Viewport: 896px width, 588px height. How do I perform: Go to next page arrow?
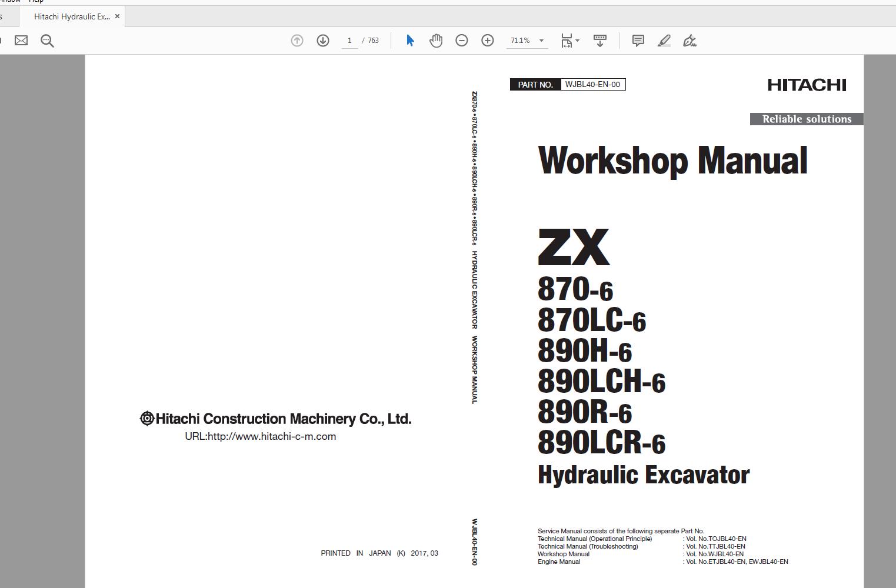coord(323,41)
